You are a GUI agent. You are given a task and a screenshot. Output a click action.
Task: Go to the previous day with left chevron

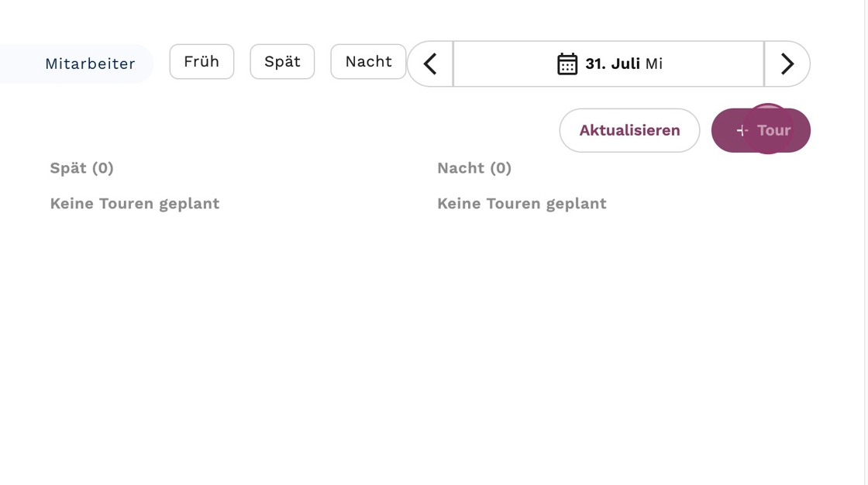tap(430, 64)
